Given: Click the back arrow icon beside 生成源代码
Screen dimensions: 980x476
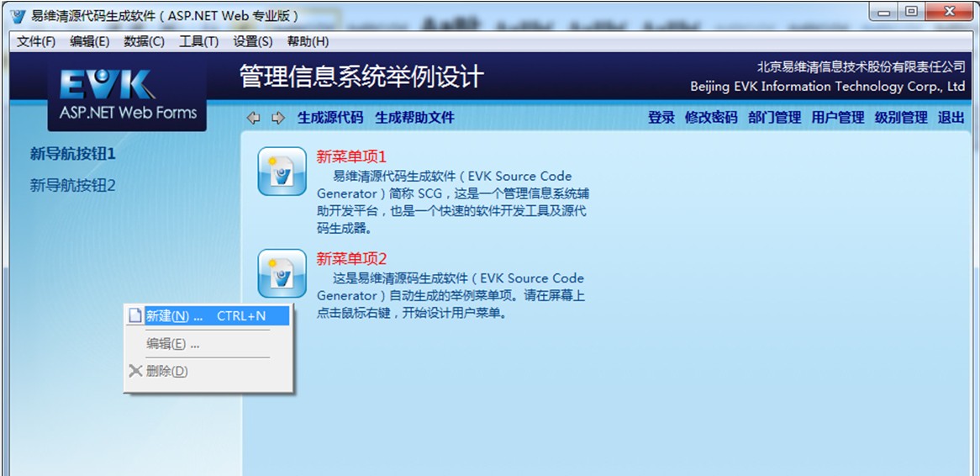Looking at the screenshot, I should 253,118.
